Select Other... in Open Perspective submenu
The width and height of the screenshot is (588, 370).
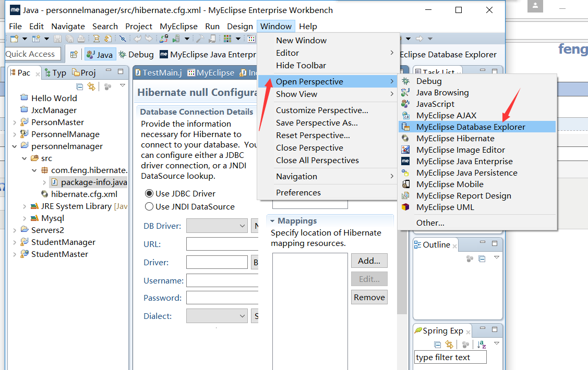(477, 223)
